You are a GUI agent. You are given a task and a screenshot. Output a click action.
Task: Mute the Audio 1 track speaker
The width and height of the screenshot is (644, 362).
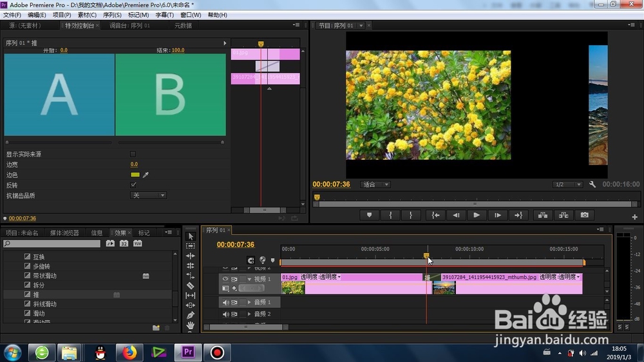click(x=225, y=303)
